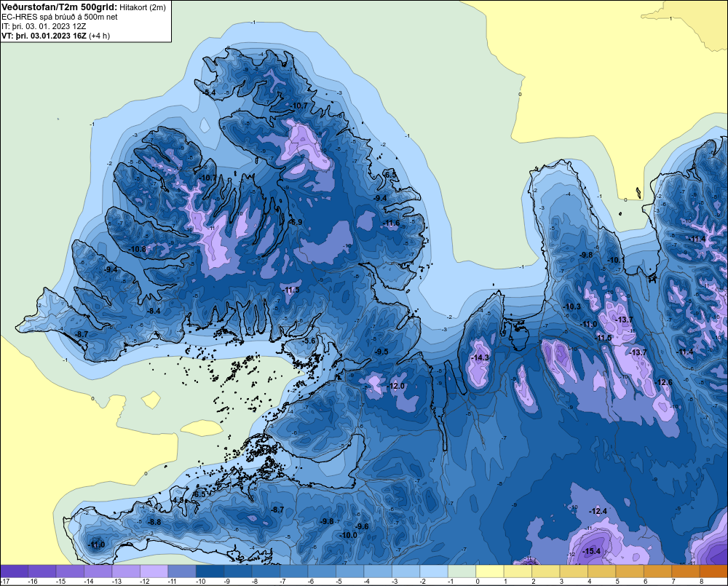Click the pale yellow legend swatch from 0 to 1

pos(490,571)
